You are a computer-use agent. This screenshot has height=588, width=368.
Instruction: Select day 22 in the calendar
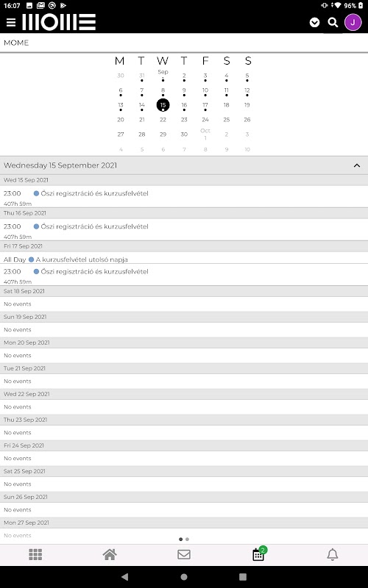(x=163, y=120)
